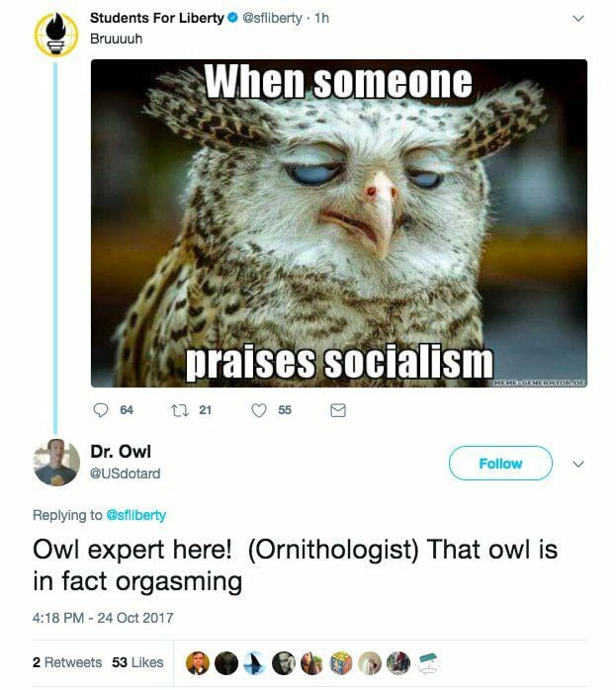Open first liker avatar with suit
616x690 pixels.
pyautogui.click(x=197, y=663)
